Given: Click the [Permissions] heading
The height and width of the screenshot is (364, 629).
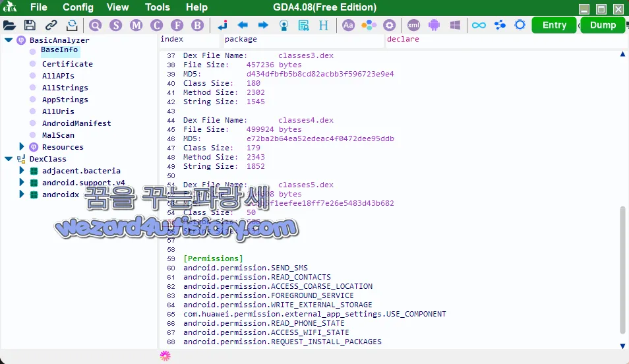Looking at the screenshot, I should (213, 258).
